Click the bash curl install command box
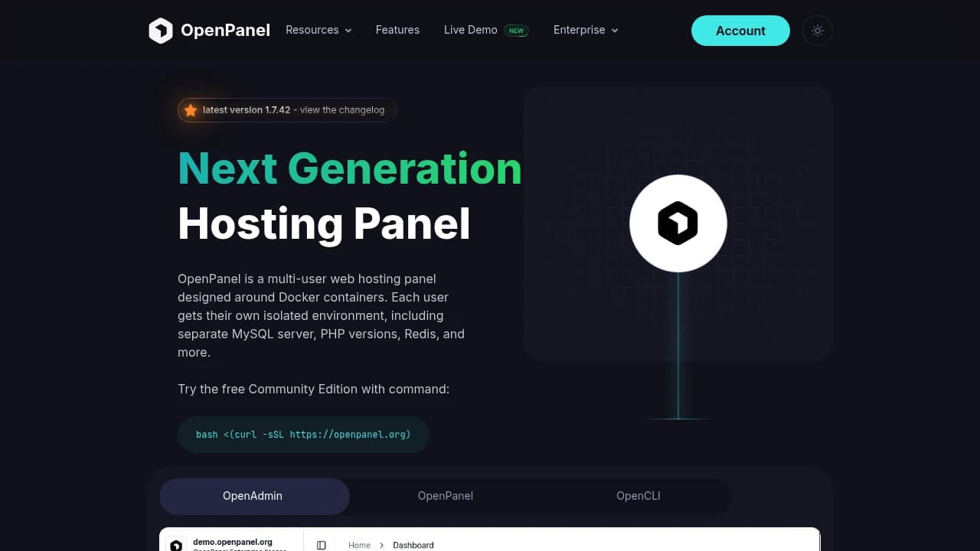This screenshot has height=551, width=980. (x=303, y=434)
